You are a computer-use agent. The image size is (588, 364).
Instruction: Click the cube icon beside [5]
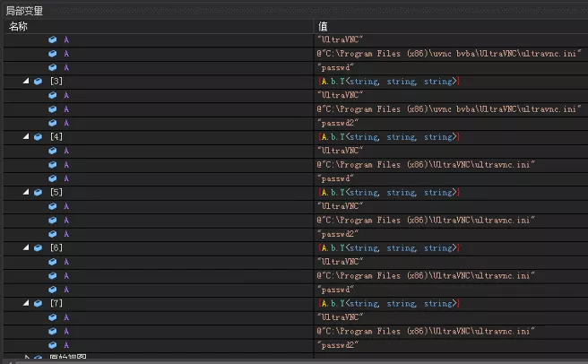(x=38, y=193)
